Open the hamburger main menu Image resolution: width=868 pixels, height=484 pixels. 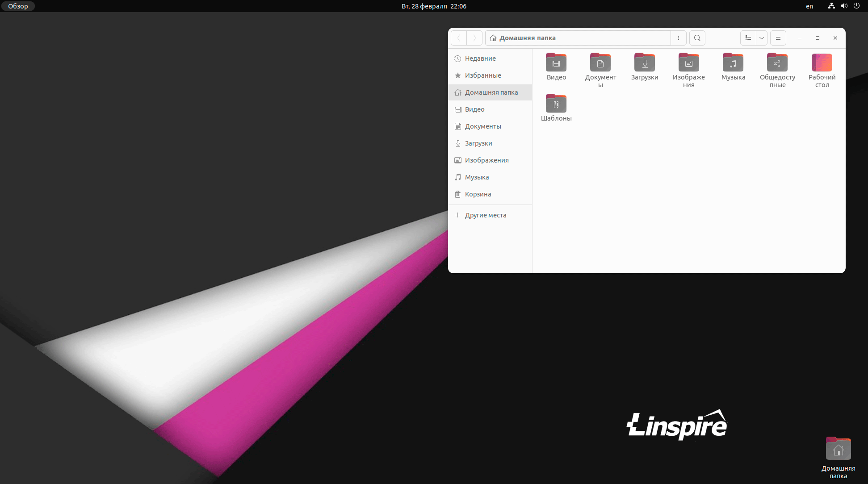(778, 38)
